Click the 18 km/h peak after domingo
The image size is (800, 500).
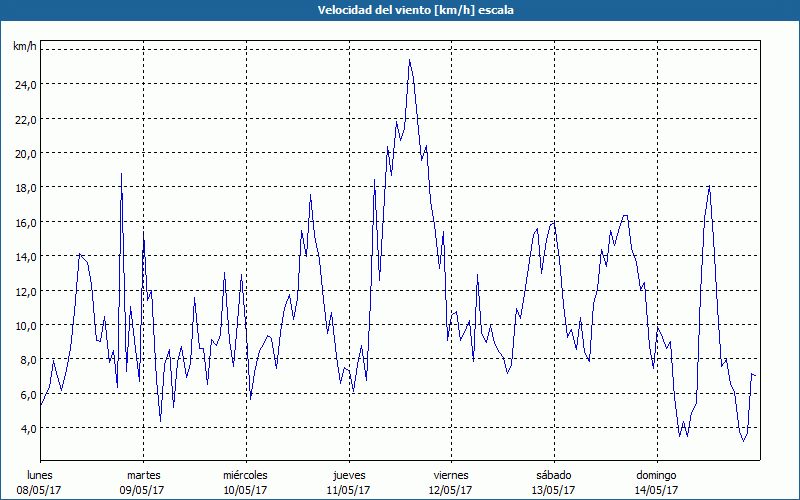pyautogui.click(x=709, y=186)
